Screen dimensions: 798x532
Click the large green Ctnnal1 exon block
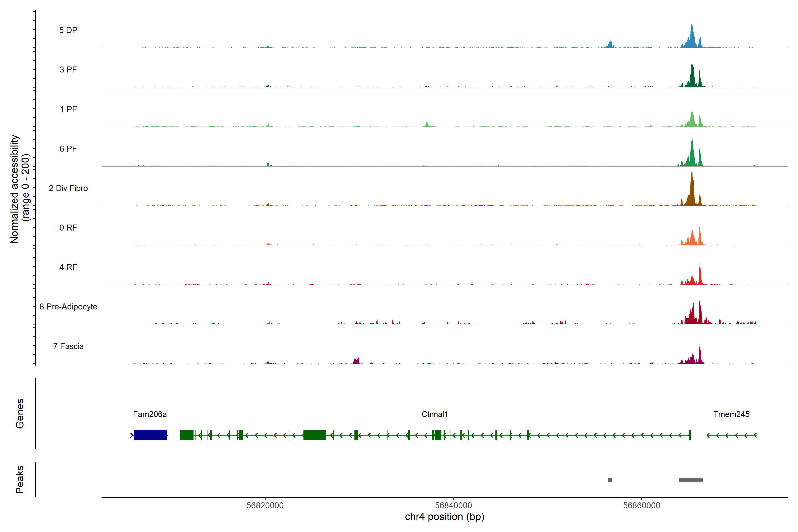pos(314,435)
